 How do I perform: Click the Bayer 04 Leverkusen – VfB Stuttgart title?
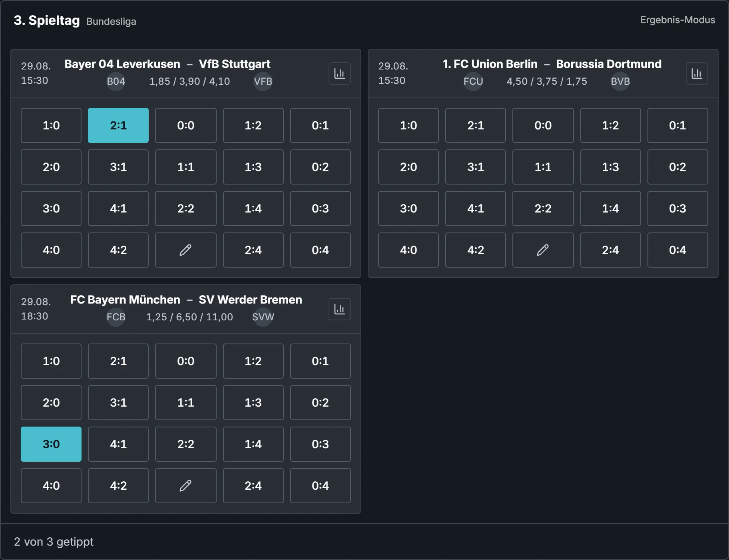pyautogui.click(x=167, y=64)
